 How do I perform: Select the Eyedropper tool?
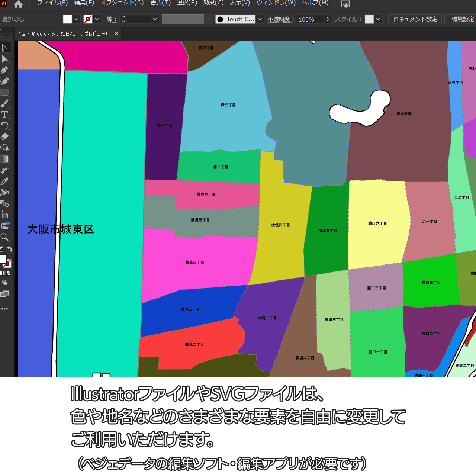point(5,181)
